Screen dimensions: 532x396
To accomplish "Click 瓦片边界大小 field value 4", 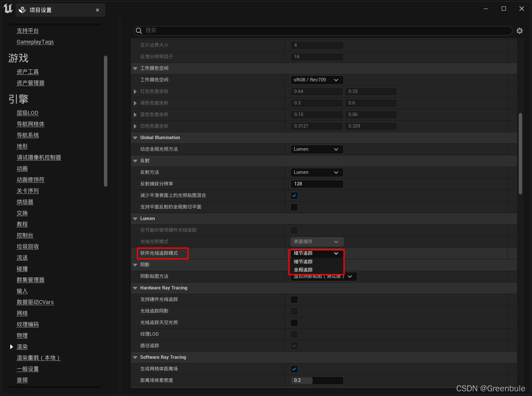I will pyautogui.click(x=317, y=45).
